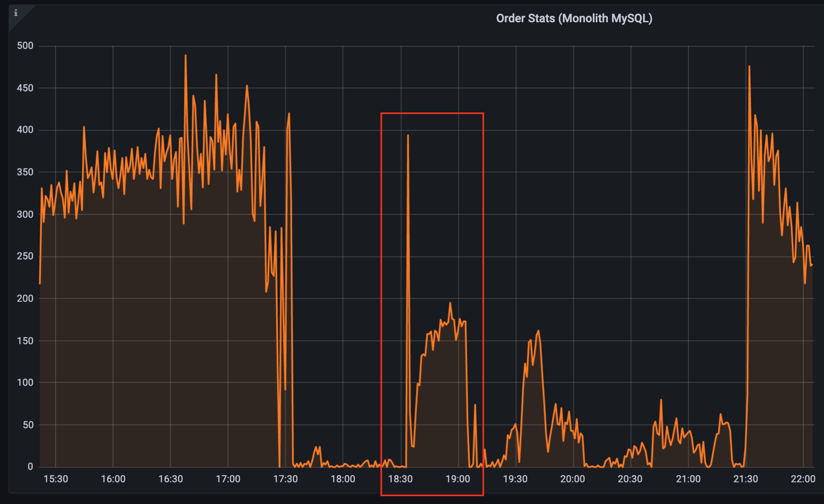Click the 400 y-axis value
The height and width of the screenshot is (504, 824).
point(25,130)
